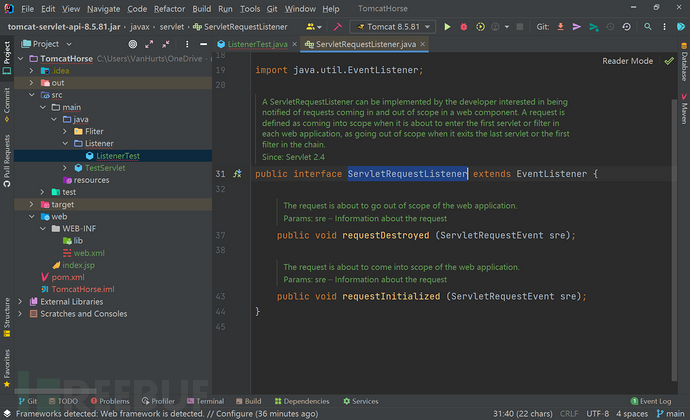Click the servlet breadcrumb in navigation bar
Screen dimensions: 690x420
(172, 27)
